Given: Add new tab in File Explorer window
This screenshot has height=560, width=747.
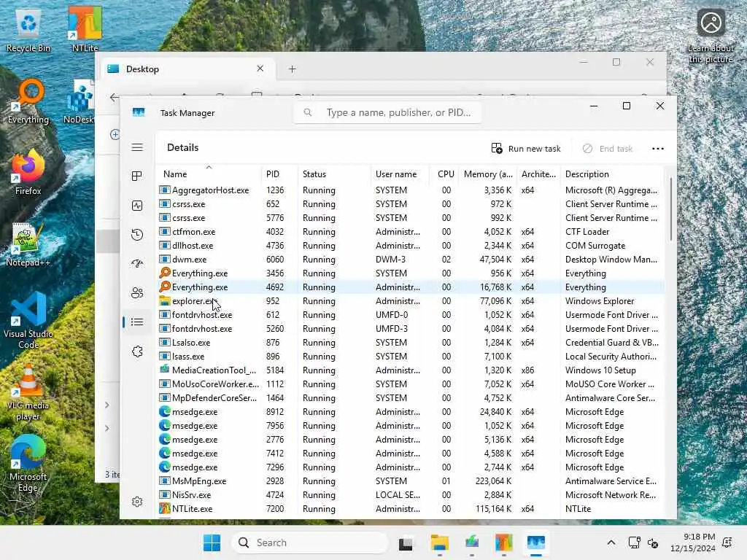Looking at the screenshot, I should pos(292,69).
